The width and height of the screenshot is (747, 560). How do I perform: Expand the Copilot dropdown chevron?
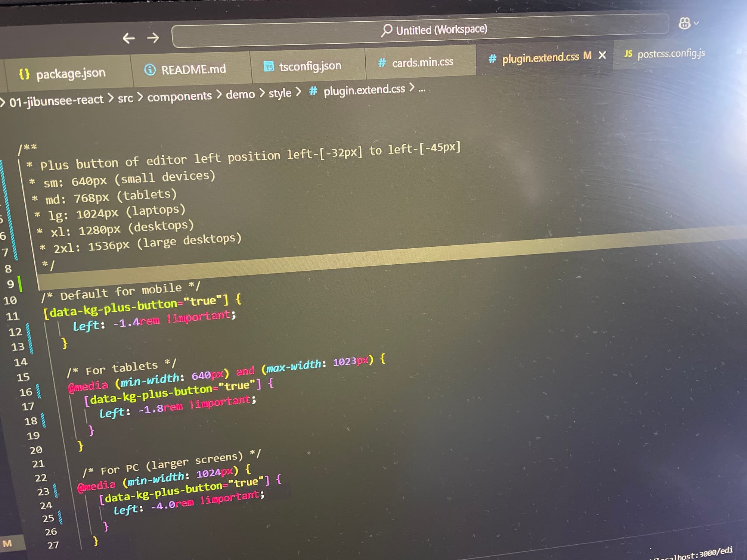point(696,23)
